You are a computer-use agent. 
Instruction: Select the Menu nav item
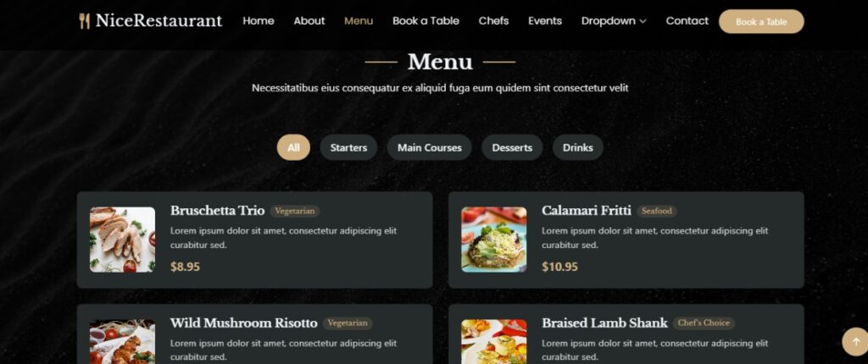pos(359,21)
